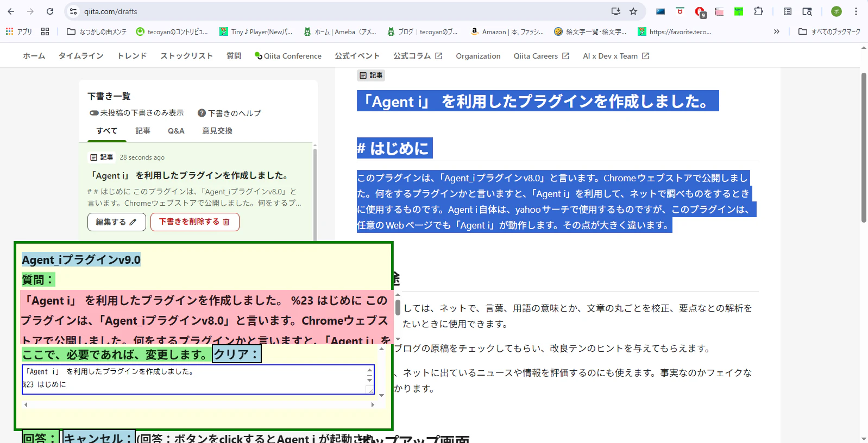Viewport: 868px width, 443px height.
Task: Toggle 未投稿の下書きのみ表示 switch
Action: coord(94,113)
